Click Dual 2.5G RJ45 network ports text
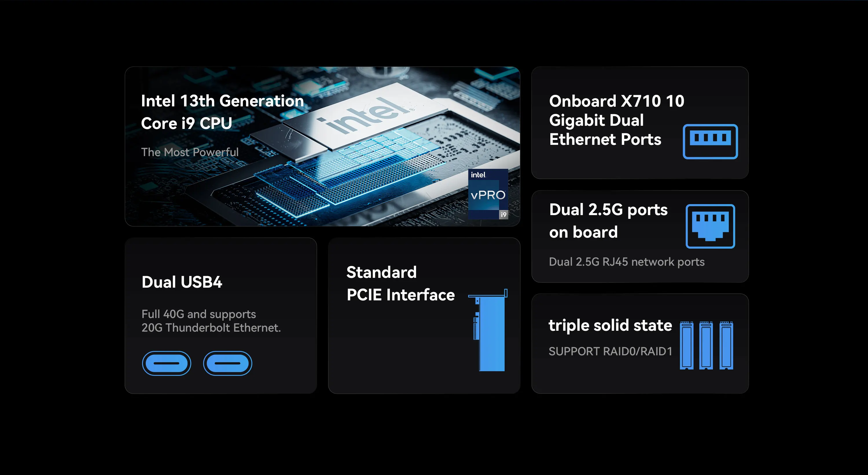This screenshot has width=868, height=475. pyautogui.click(x=626, y=262)
